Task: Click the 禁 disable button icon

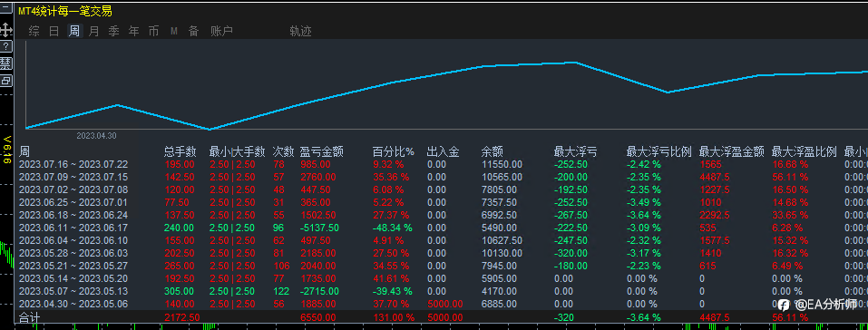Action: coord(6,63)
